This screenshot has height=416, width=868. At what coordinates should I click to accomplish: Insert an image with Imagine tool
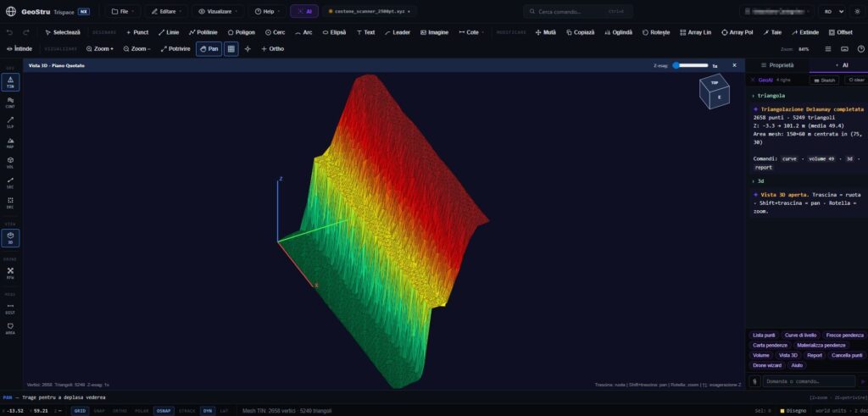click(435, 33)
